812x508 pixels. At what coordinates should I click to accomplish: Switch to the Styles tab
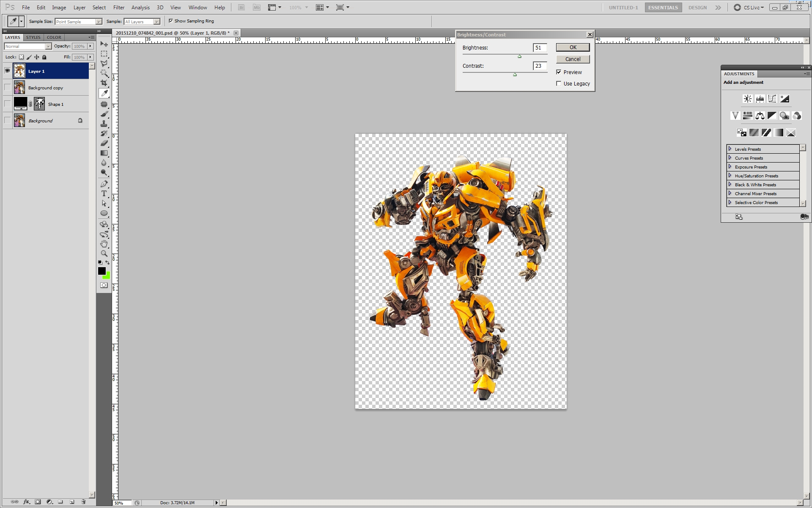33,37
